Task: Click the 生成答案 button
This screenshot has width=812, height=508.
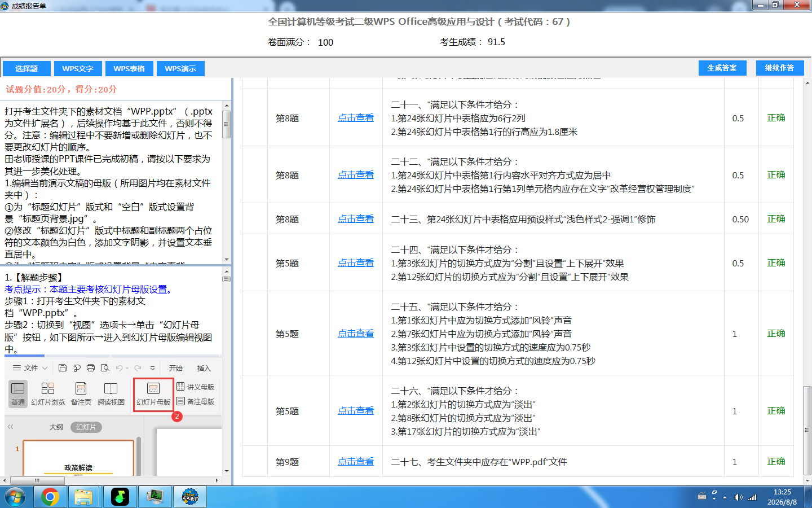Action: (722, 68)
